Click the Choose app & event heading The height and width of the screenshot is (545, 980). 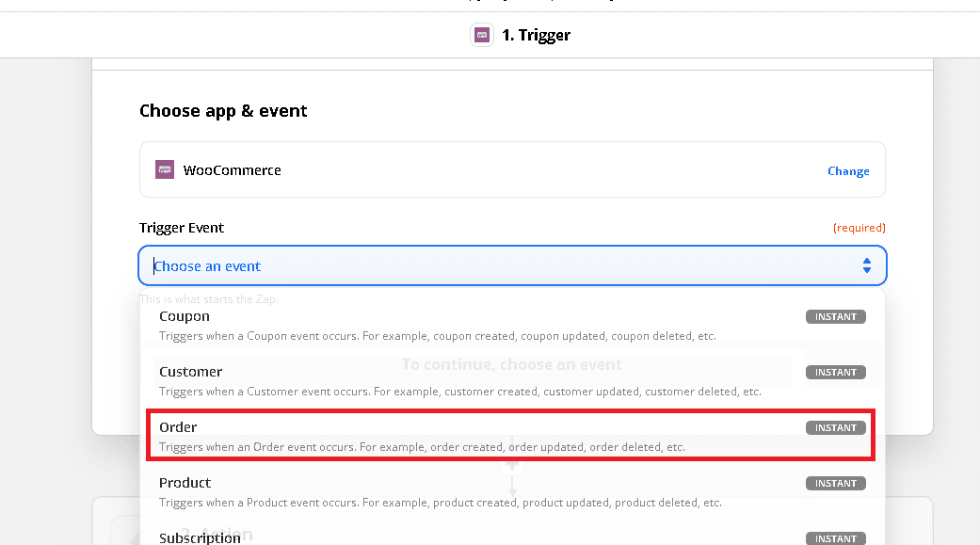pos(223,111)
